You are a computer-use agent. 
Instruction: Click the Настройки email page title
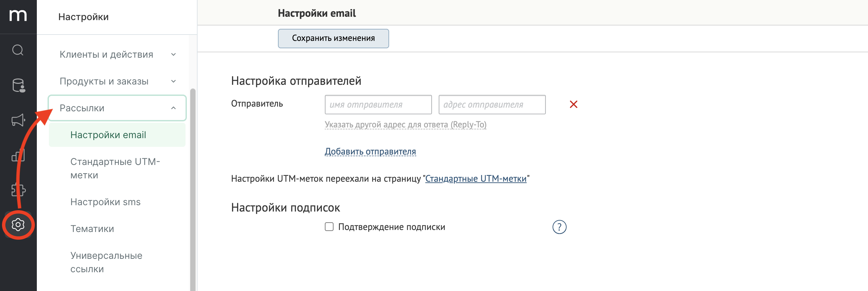tap(317, 13)
